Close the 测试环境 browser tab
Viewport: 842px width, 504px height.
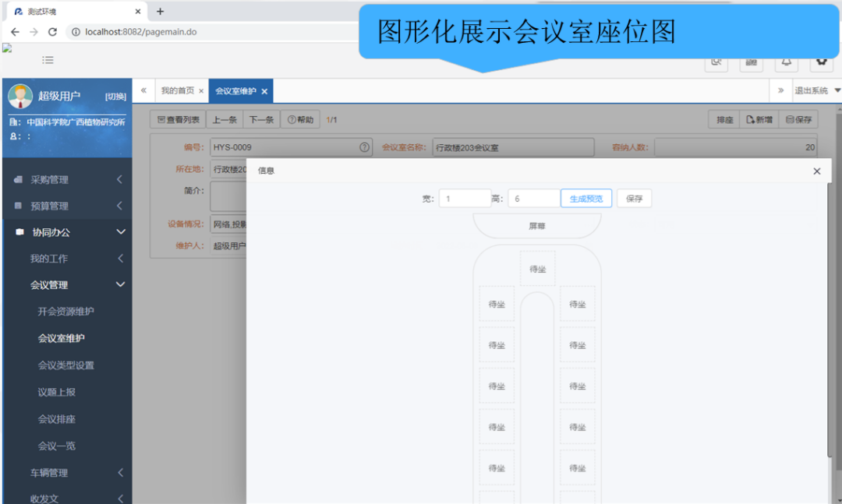pyautogui.click(x=138, y=11)
